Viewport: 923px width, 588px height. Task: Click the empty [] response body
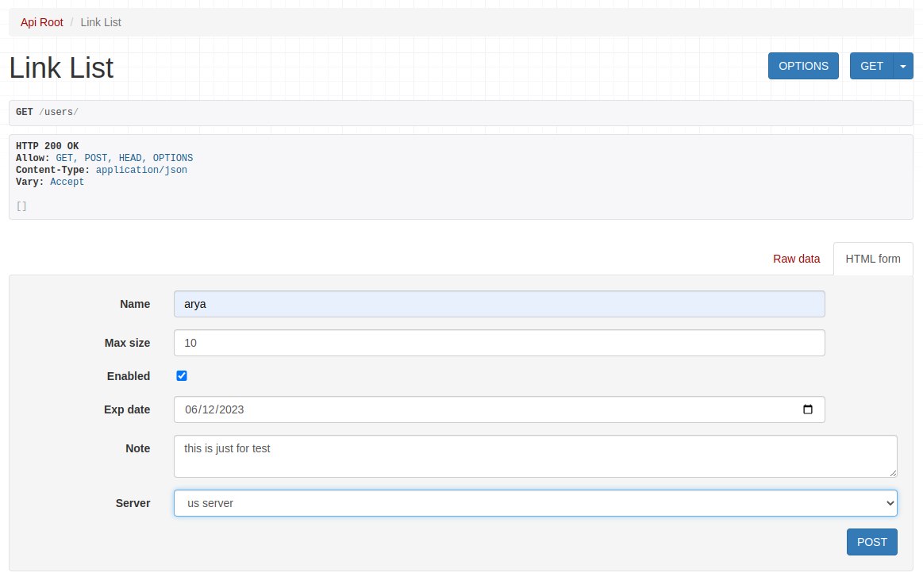[21, 206]
